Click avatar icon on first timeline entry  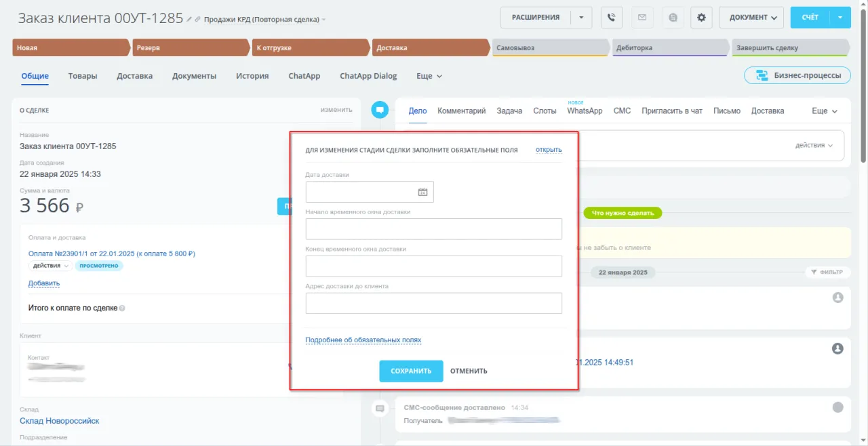coord(837,298)
